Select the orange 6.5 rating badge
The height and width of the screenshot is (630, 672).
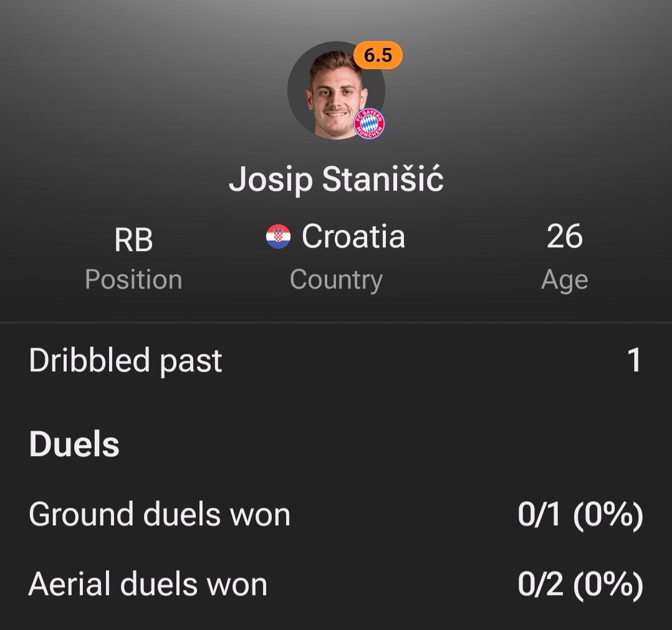(378, 55)
